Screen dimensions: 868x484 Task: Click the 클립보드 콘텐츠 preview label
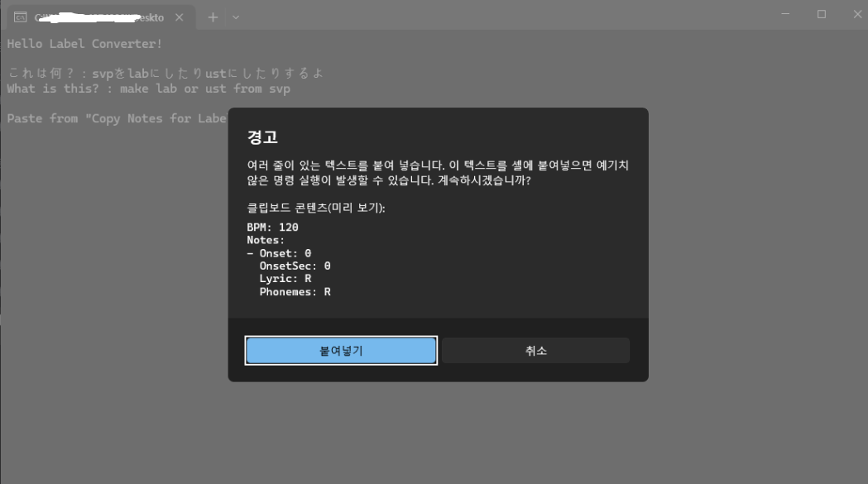click(x=316, y=208)
